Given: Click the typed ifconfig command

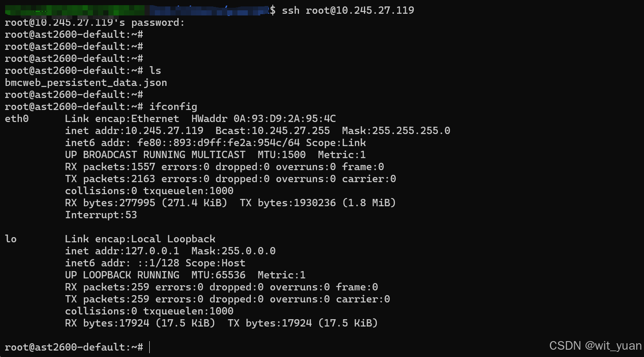Looking at the screenshot, I should (173, 107).
